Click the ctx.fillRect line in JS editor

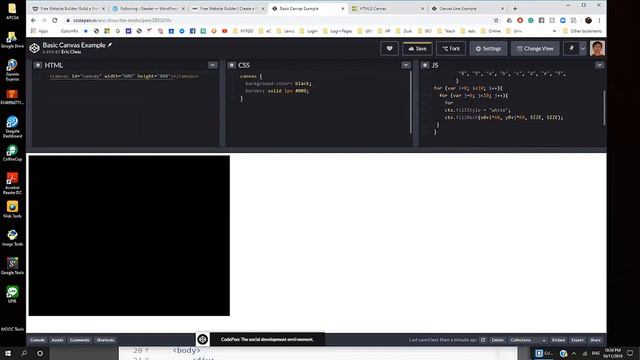(504, 118)
